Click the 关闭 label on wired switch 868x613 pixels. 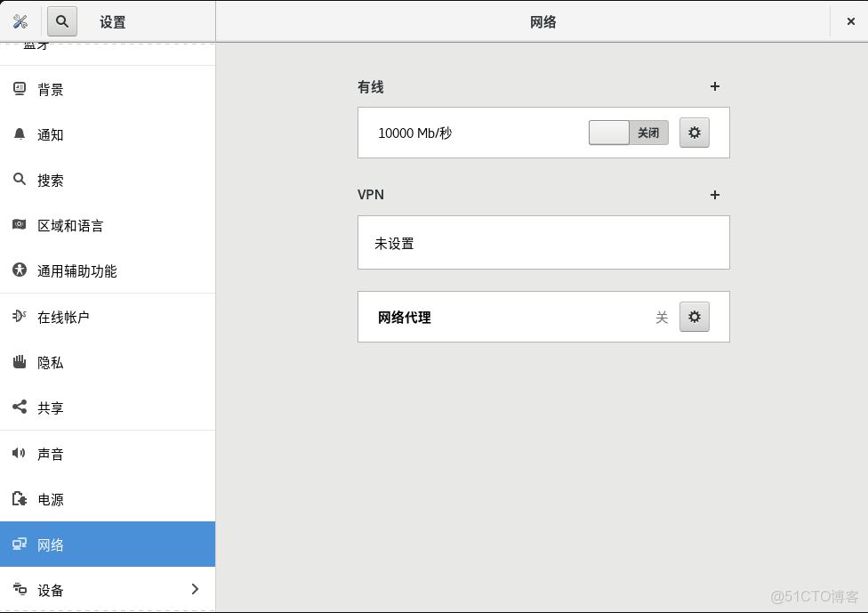[649, 132]
